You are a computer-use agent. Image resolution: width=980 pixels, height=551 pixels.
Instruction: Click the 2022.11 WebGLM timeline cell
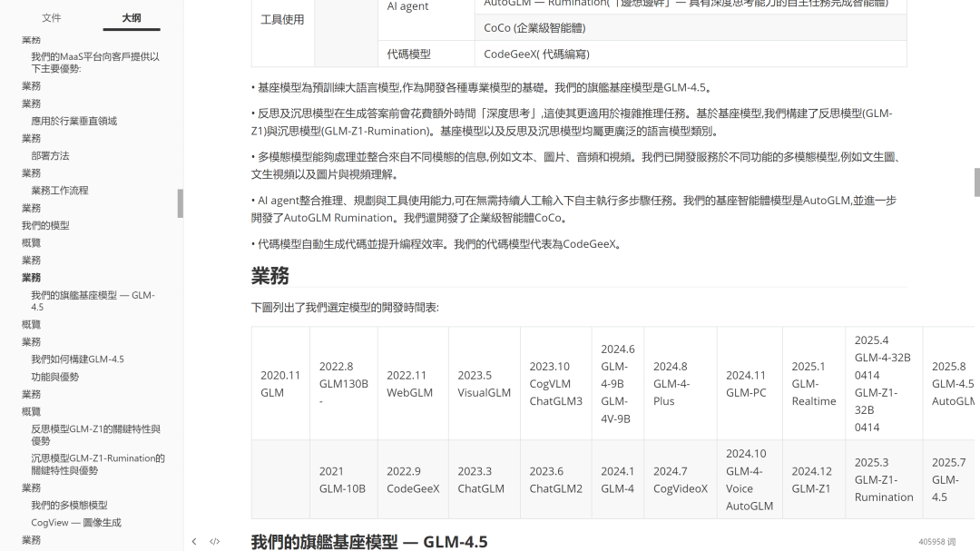point(413,383)
